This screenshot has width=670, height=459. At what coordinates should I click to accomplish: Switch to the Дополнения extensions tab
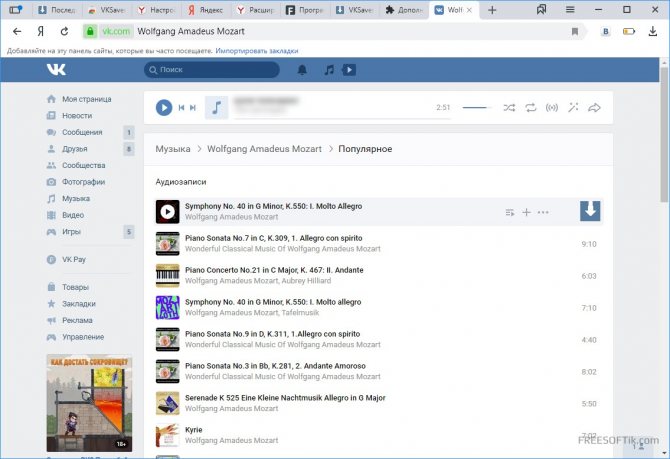click(405, 10)
